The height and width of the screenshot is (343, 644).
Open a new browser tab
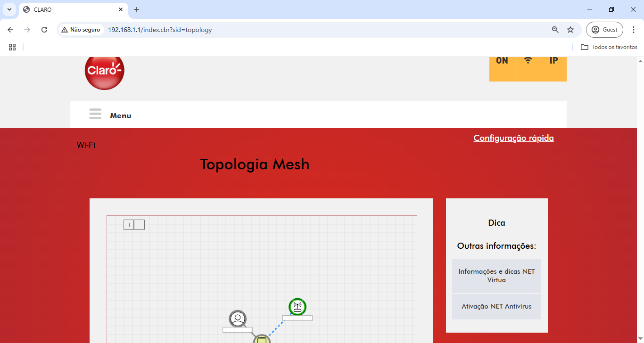tap(137, 9)
